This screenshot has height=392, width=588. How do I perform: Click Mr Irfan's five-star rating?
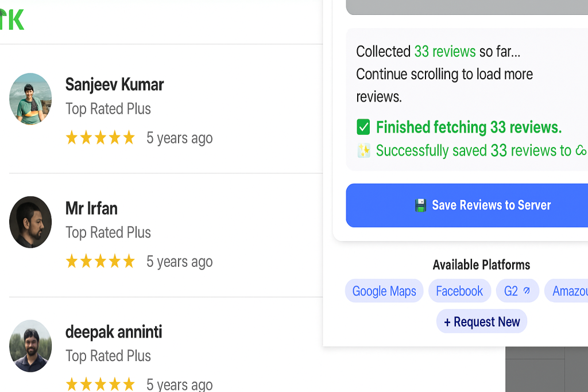click(x=100, y=262)
